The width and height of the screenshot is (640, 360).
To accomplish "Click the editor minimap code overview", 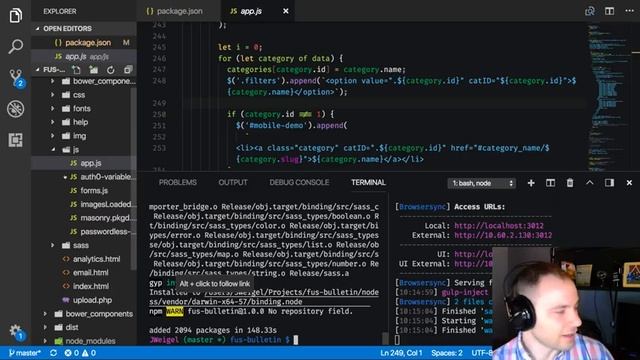I will click(x=608, y=97).
